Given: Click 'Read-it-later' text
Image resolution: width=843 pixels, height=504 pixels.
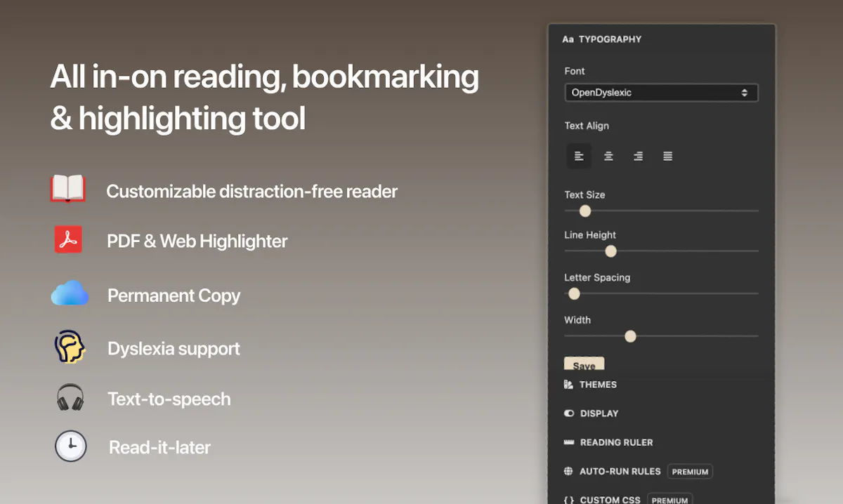Looking at the screenshot, I should (159, 447).
